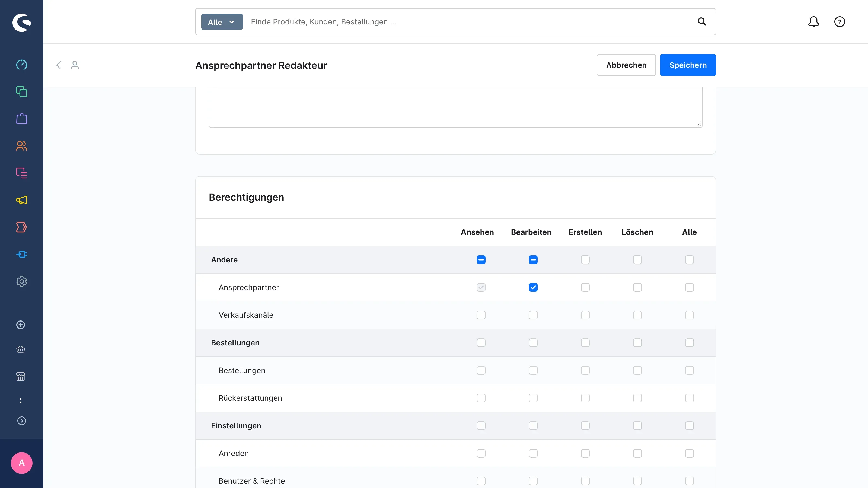Open the basket sales channel icon
The width and height of the screenshot is (868, 488).
click(x=21, y=349)
